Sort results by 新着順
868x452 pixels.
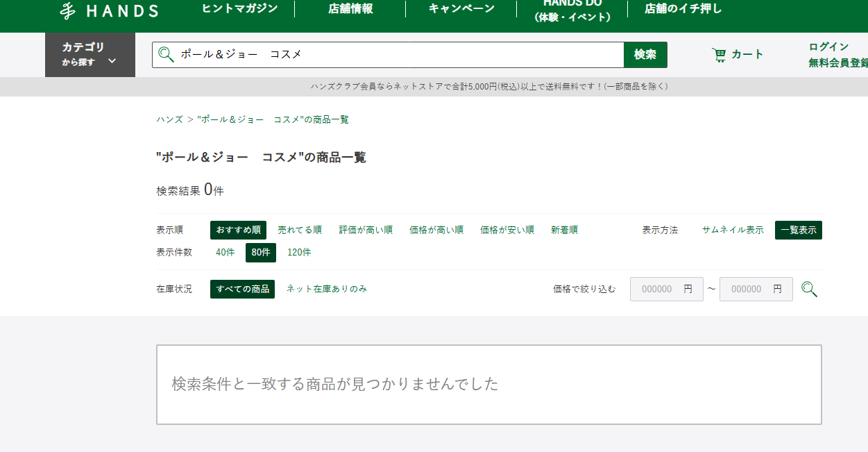[565, 231]
